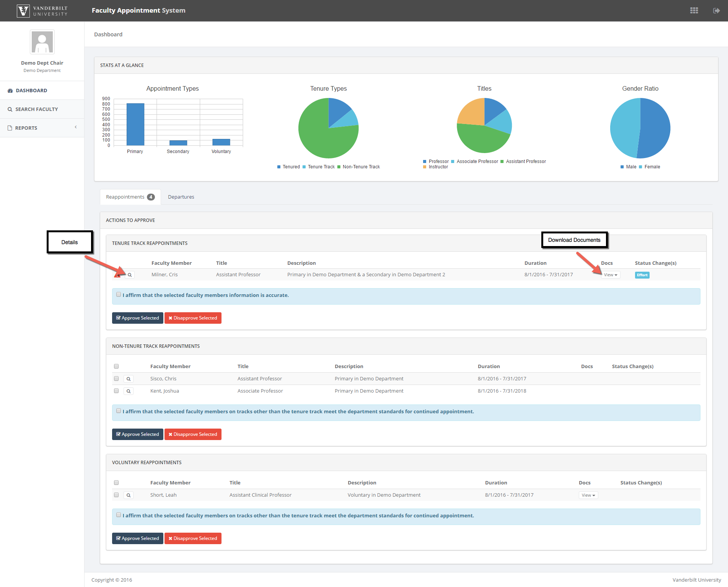
Task: Click the Tenured legend color swatch
Action: point(279,167)
